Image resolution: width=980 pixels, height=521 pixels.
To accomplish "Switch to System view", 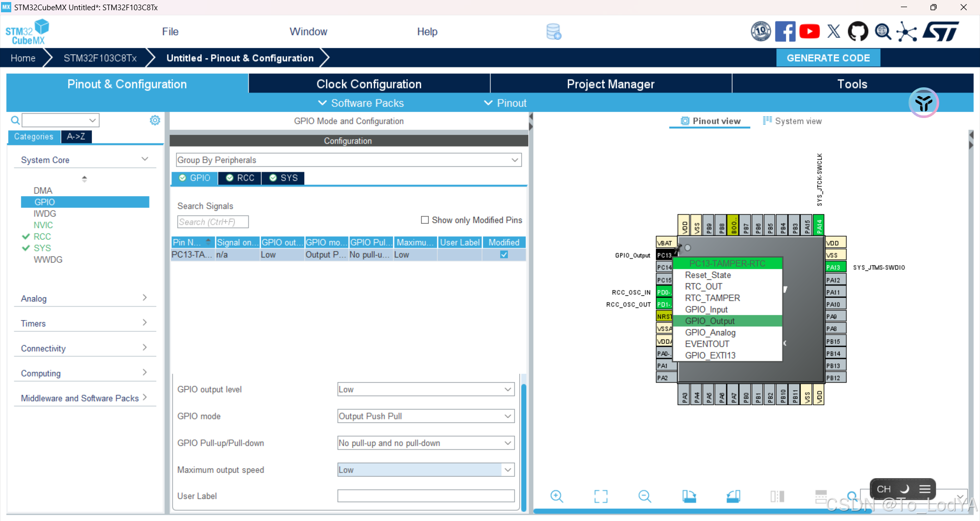I will click(x=792, y=121).
